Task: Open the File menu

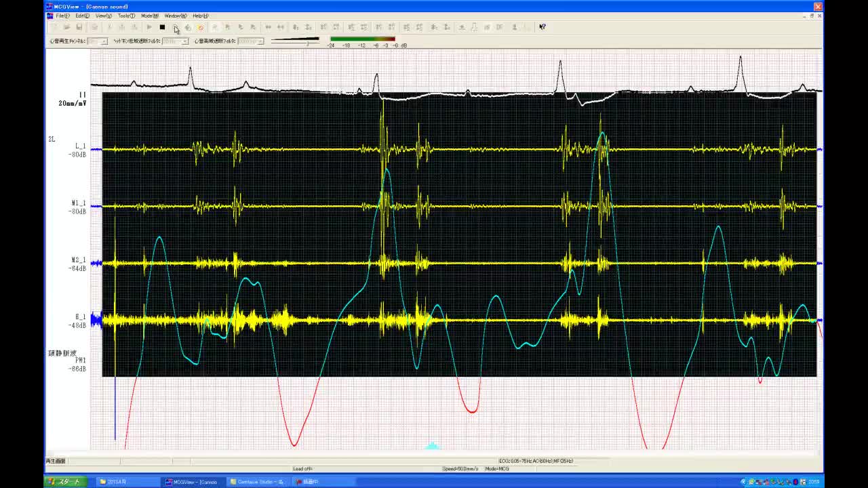Action: click(x=62, y=16)
